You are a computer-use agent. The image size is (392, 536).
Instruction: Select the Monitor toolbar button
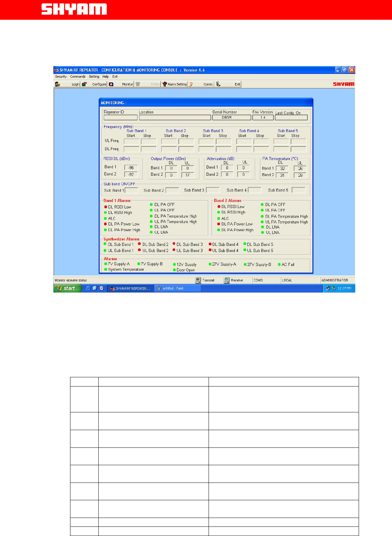coord(121,84)
